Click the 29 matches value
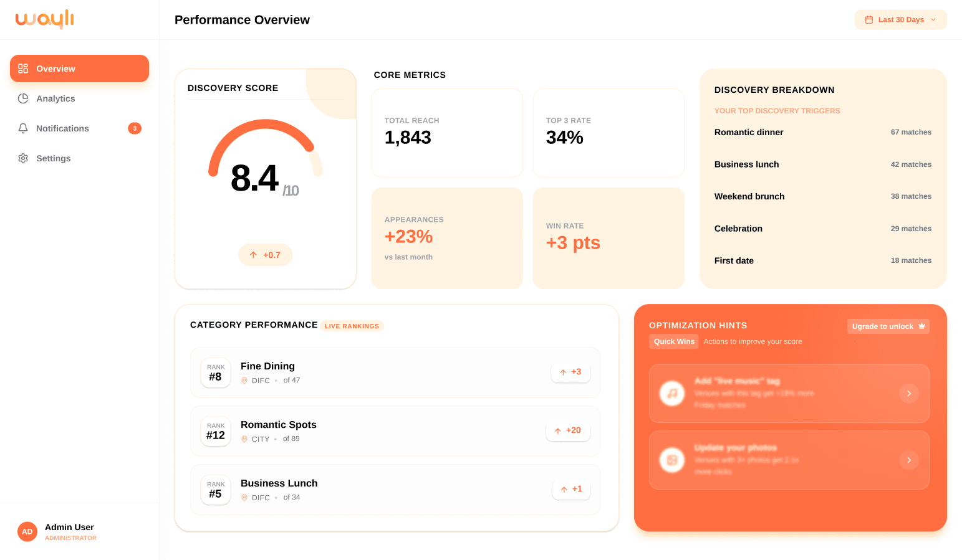This screenshot has height=560, width=962. point(911,229)
